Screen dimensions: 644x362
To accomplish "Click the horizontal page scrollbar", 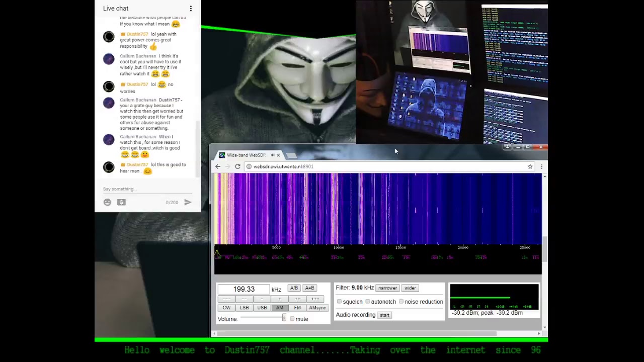I will tap(357, 333).
